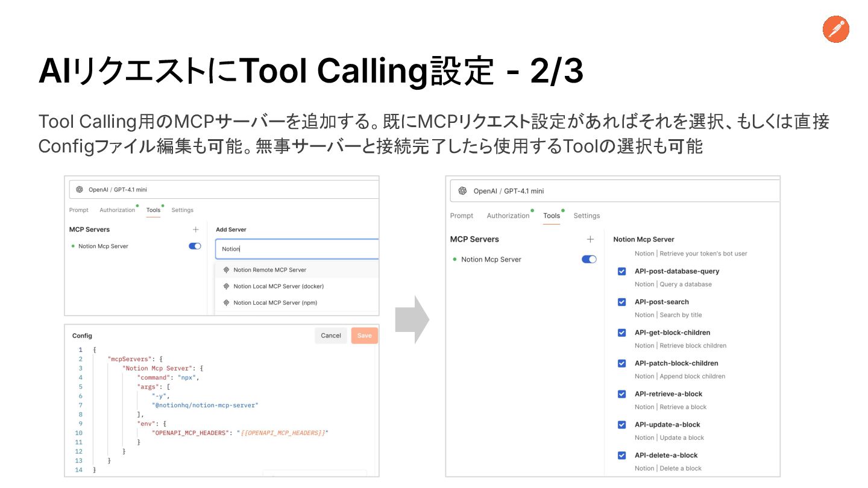868x488 pixels.
Task: Click {{OPENAPI_MCP_HEADERS}} variable in Config
Action: pos(283,433)
